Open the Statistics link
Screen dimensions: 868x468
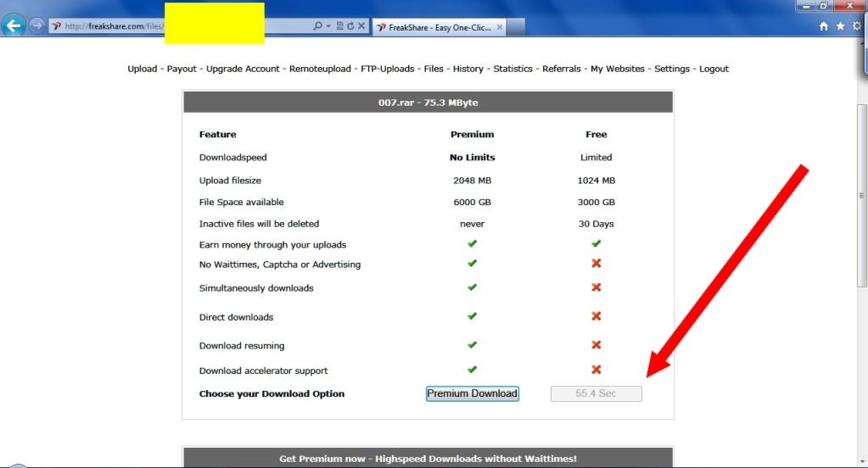pyautogui.click(x=512, y=69)
